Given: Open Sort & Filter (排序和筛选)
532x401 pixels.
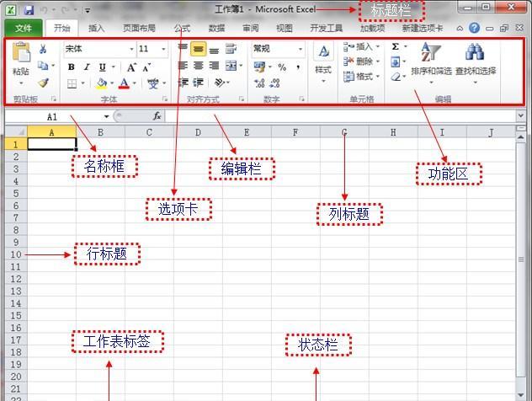Looking at the screenshot, I should (x=430, y=59).
